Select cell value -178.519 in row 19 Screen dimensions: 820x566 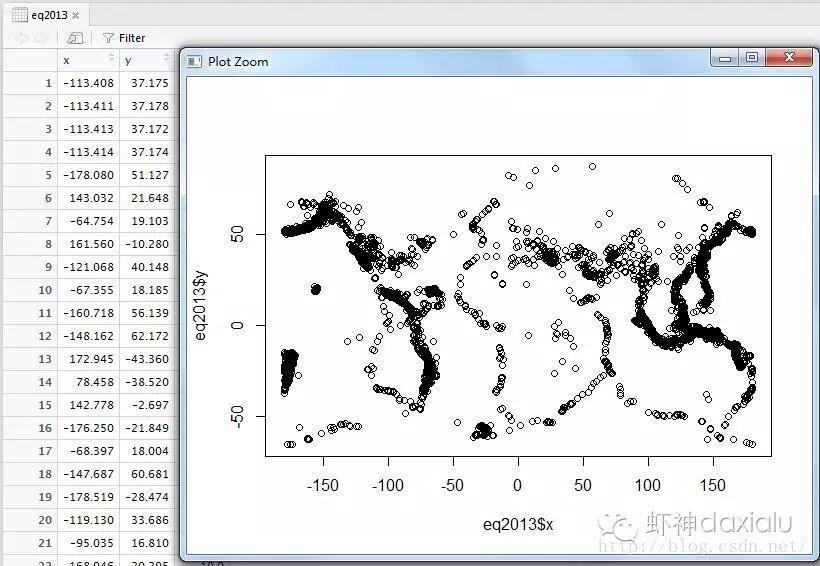(88, 497)
